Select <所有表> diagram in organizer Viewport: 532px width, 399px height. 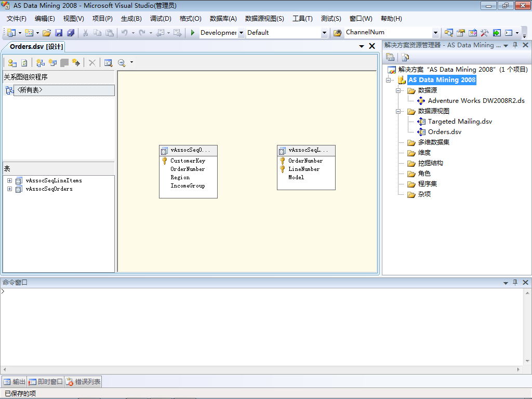64,90
